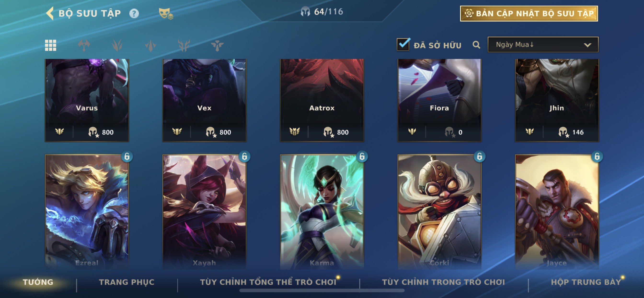
Task: Expand the Ngày Mua sort dropdown
Action: pyautogui.click(x=543, y=45)
